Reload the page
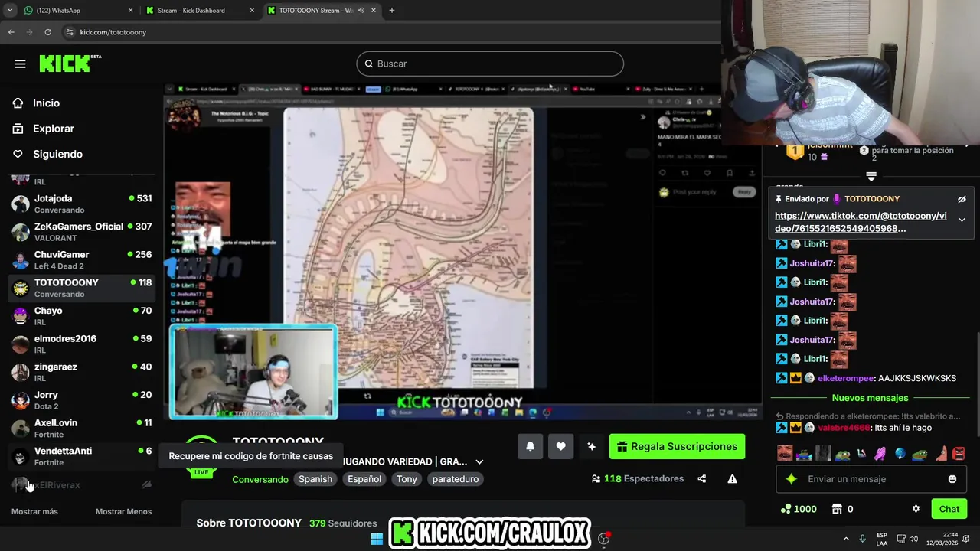980x551 pixels. [47, 32]
